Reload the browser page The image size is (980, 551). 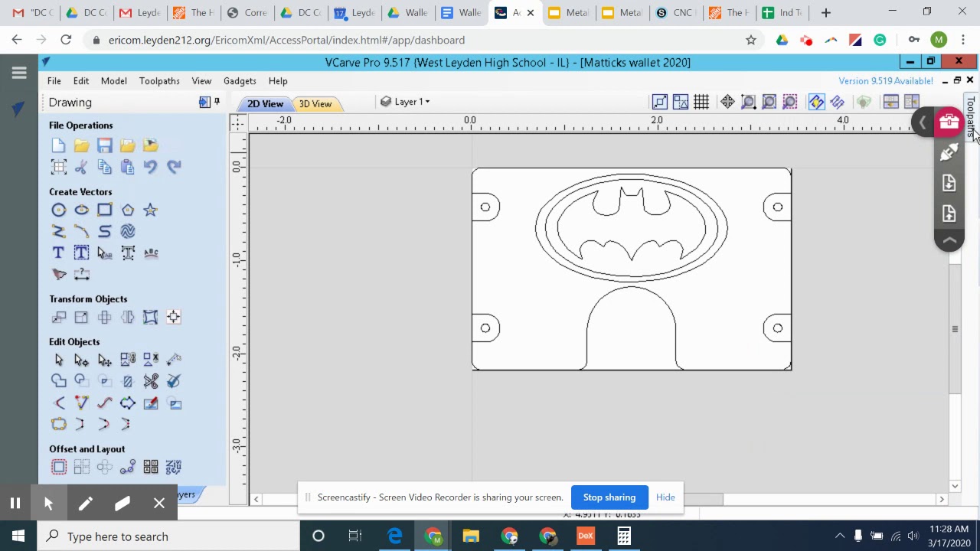click(x=66, y=40)
